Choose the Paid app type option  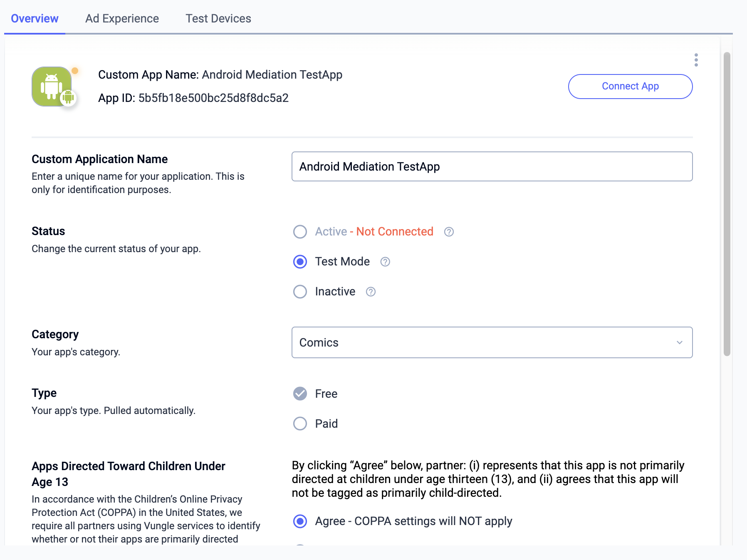click(300, 424)
